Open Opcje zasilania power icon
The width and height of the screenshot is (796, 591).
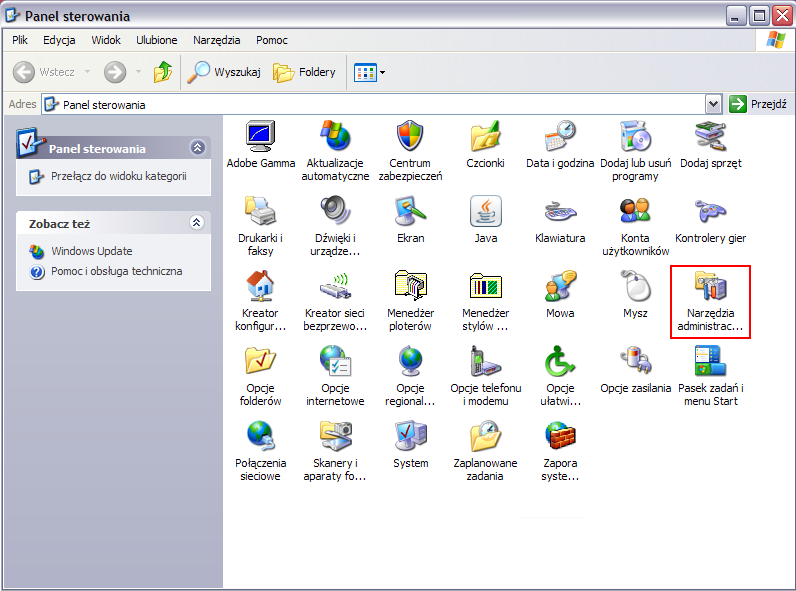tap(635, 361)
